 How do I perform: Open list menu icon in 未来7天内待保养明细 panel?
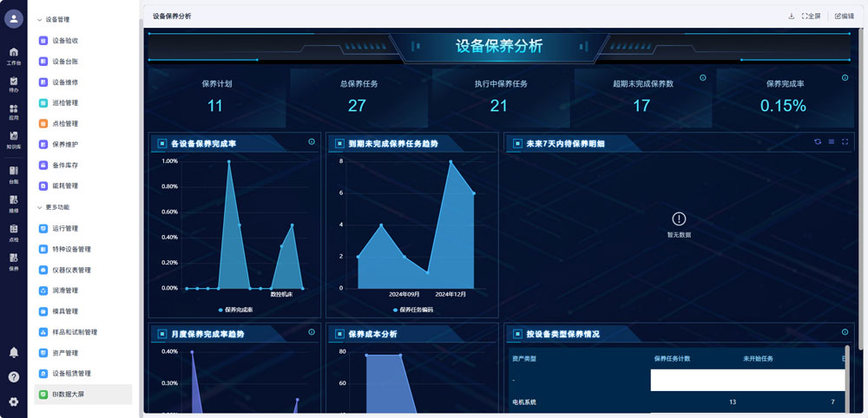(831, 142)
